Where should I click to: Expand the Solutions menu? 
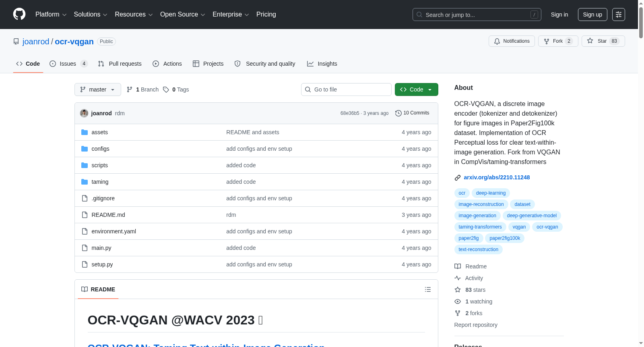point(91,15)
